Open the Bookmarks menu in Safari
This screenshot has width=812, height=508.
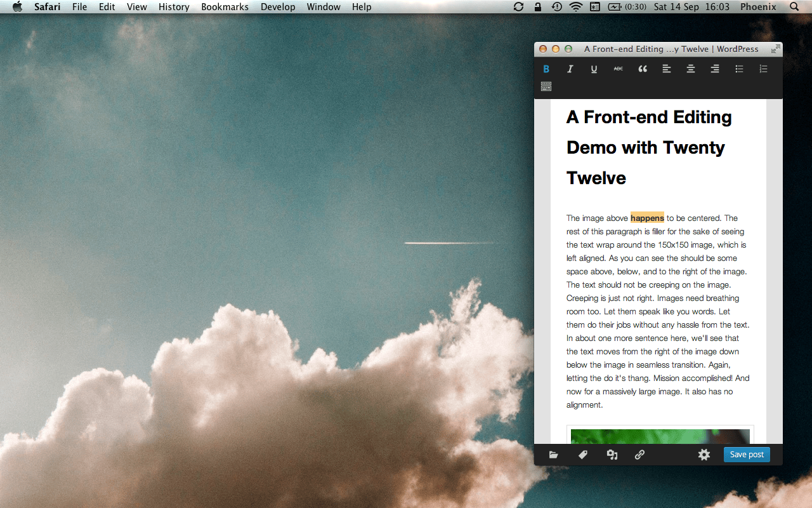pos(225,7)
